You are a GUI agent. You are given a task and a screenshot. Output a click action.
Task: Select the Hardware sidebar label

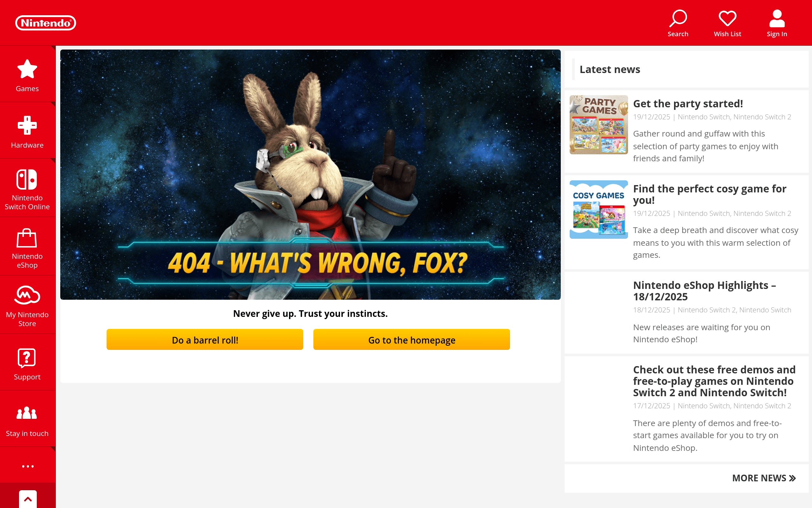click(x=27, y=145)
